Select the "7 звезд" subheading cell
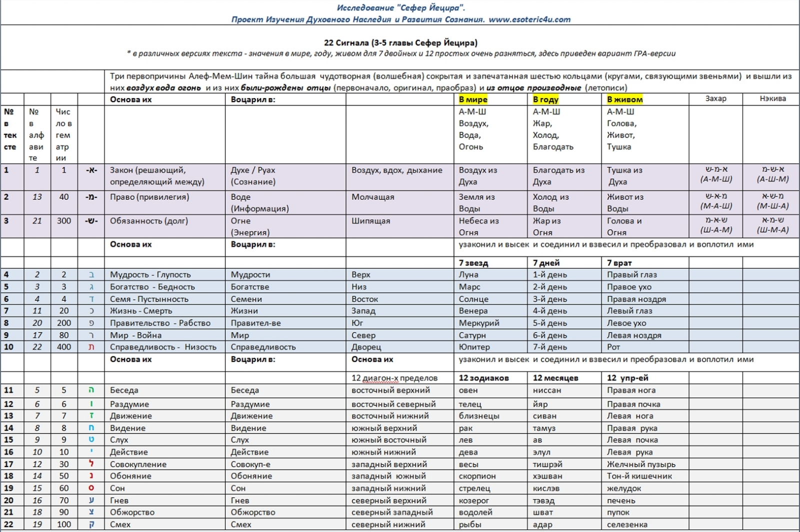Screen dimensions: 800x532 click(473, 263)
